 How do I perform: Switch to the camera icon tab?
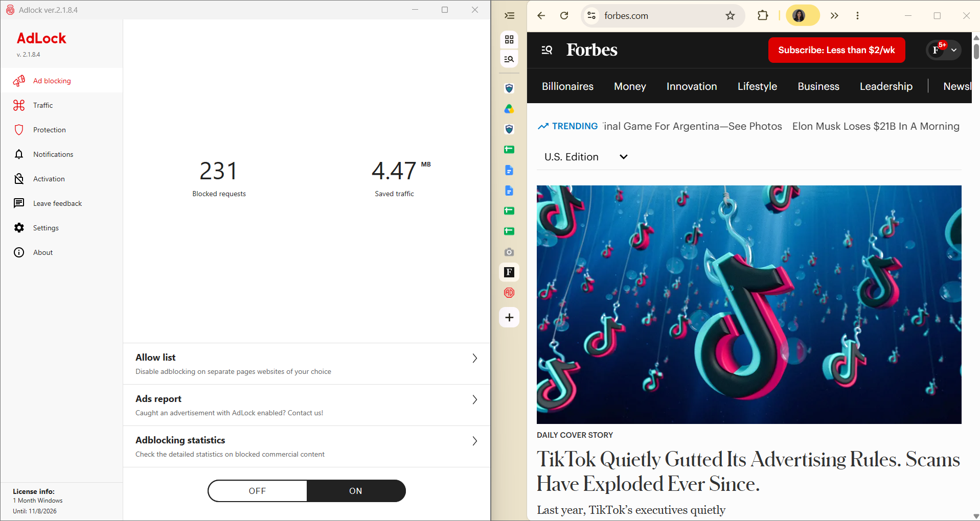[x=509, y=252]
